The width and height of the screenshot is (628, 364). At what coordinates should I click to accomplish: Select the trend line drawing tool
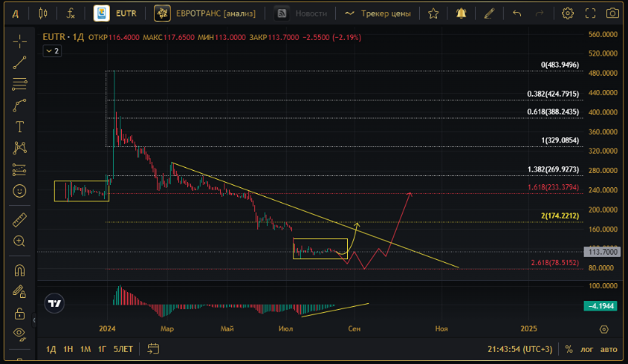19,62
